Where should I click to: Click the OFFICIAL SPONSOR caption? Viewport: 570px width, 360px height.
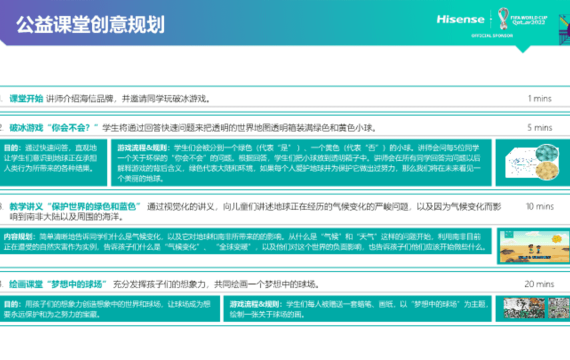coord(492,36)
